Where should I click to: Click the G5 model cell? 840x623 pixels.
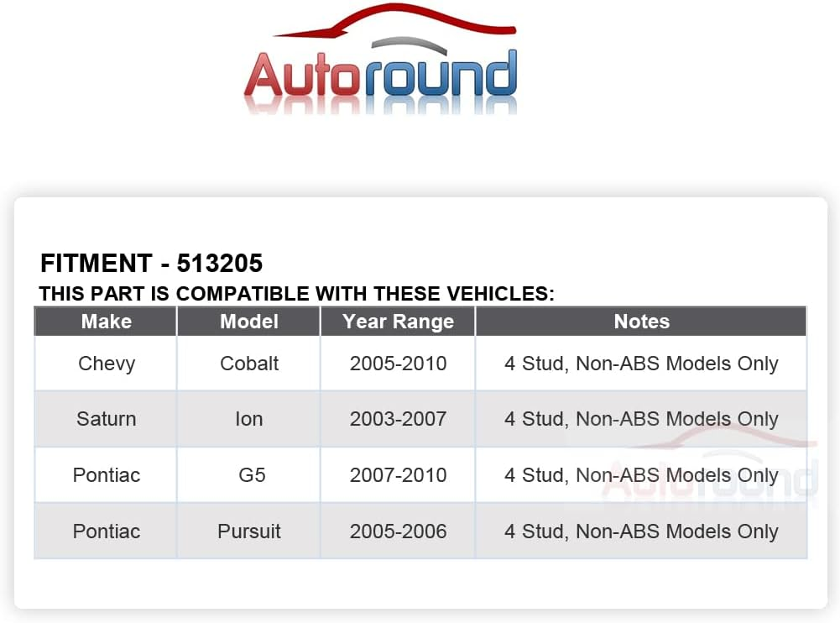[248, 475]
